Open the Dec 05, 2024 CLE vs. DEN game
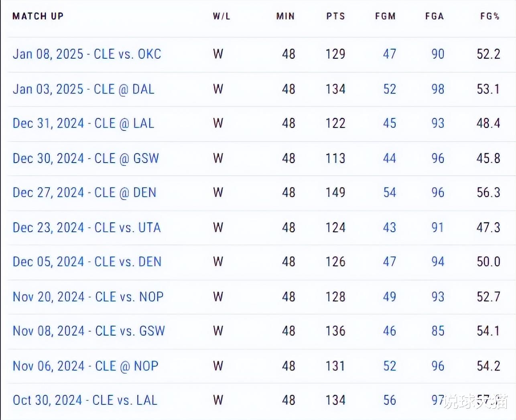 pos(87,262)
